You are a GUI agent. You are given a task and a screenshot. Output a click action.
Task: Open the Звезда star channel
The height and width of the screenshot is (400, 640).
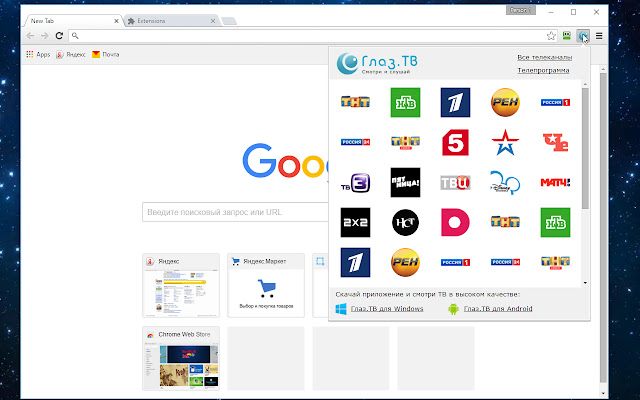coord(505,142)
